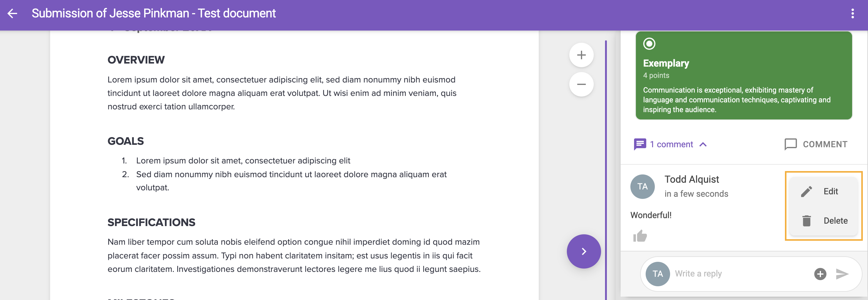Click Todd Alquist's TA avatar

tap(642, 187)
